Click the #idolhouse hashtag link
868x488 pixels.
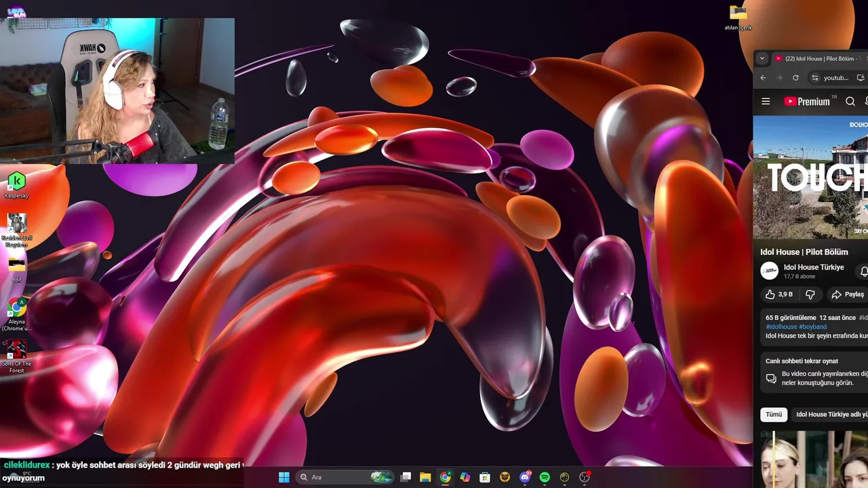click(x=781, y=327)
